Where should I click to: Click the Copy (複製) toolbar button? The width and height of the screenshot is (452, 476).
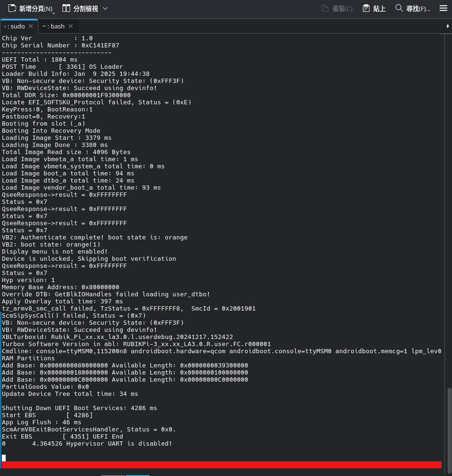point(337,9)
